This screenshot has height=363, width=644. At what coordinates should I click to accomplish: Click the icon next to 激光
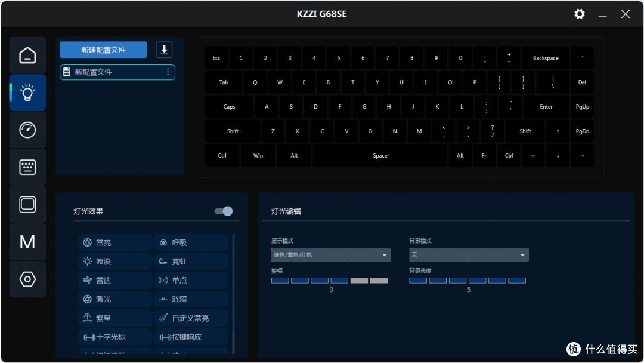coord(88,299)
